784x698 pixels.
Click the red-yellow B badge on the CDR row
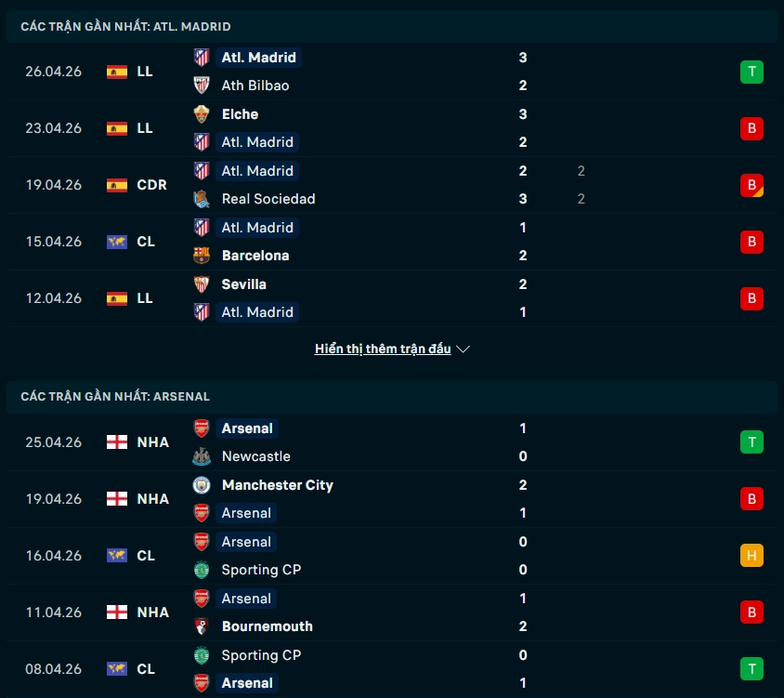click(751, 185)
